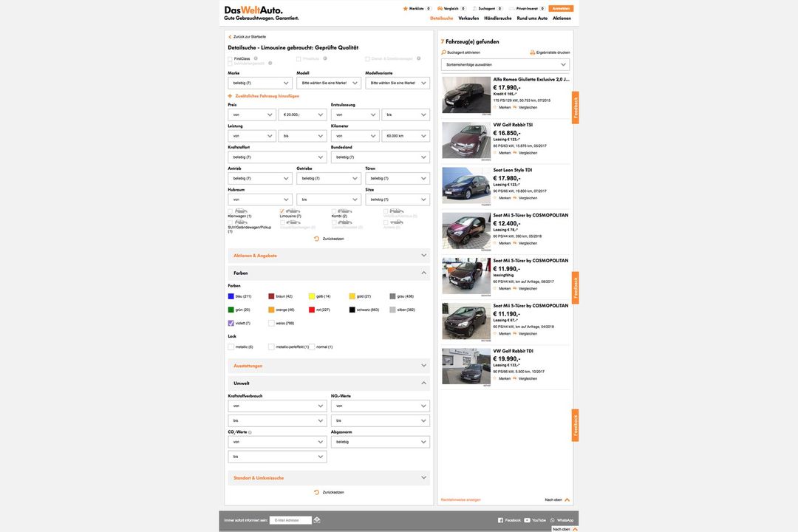Click the WhatsApp icon in the footer
The width and height of the screenshot is (798, 532).
click(x=551, y=519)
